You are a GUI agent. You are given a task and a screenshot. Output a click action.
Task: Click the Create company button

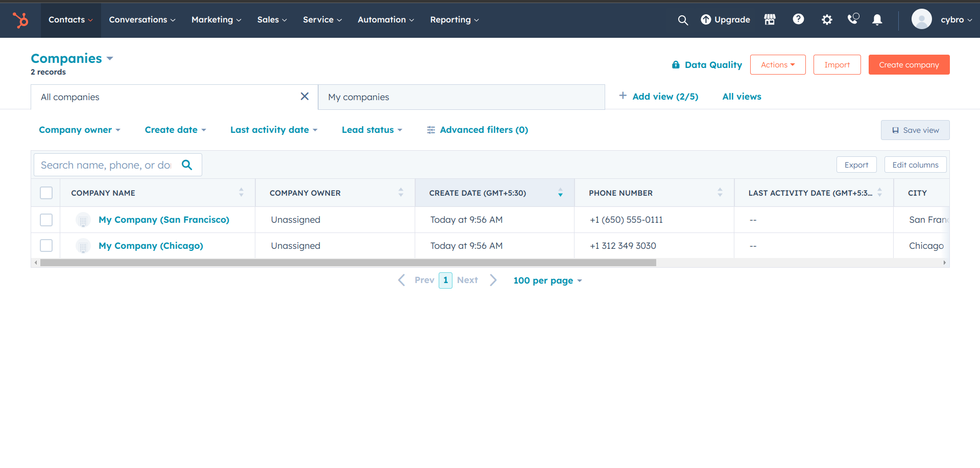909,65
